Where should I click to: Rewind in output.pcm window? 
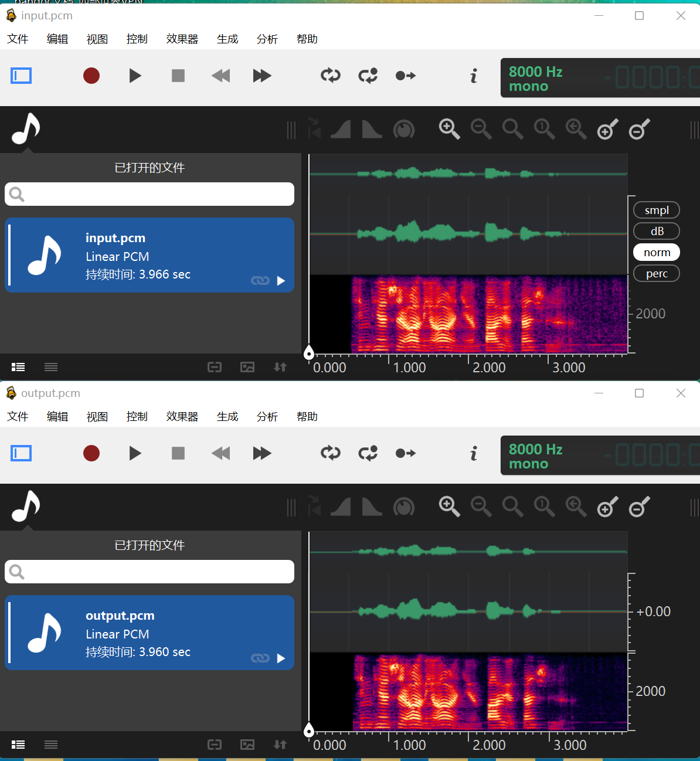point(221,453)
